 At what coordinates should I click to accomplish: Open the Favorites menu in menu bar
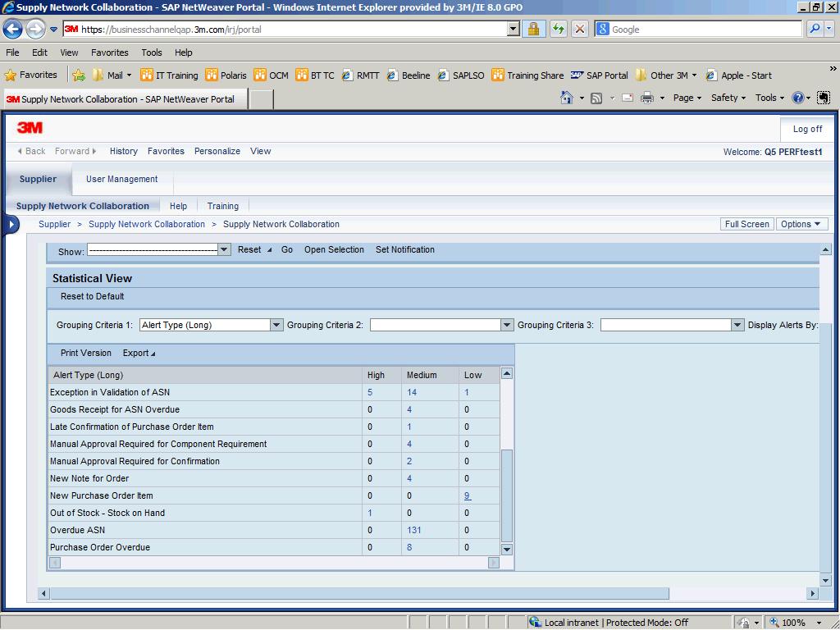click(x=110, y=52)
